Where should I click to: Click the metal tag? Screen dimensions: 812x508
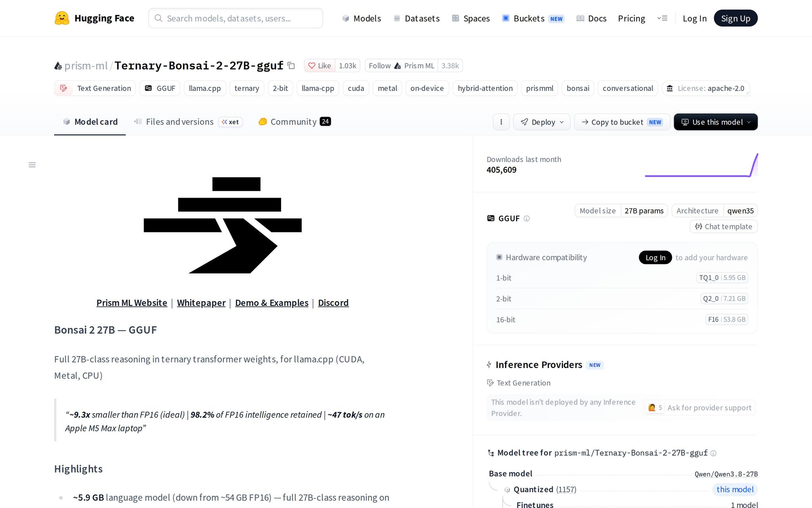point(387,88)
